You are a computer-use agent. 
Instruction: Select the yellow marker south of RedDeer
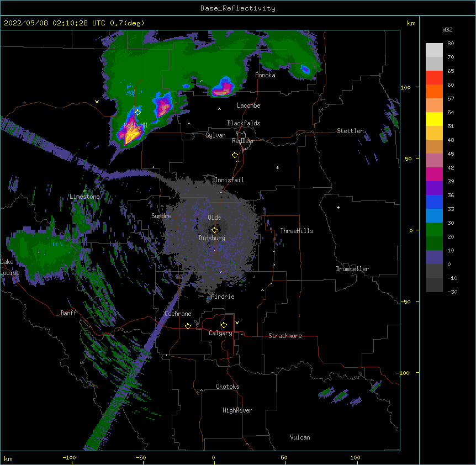[x=235, y=155]
